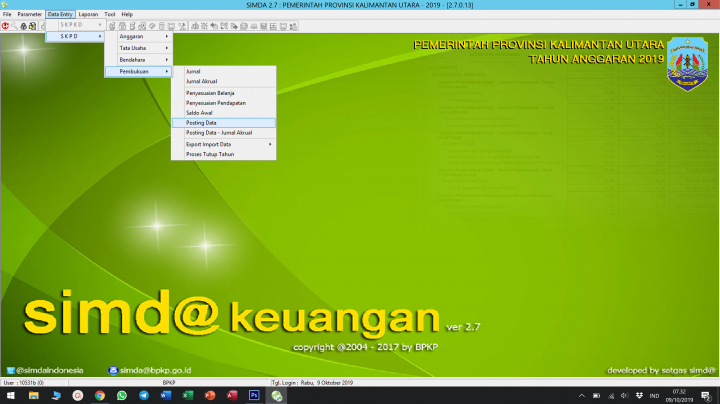This screenshot has height=404, width=720.
Task: Open the Laporan menu
Action: (88, 14)
